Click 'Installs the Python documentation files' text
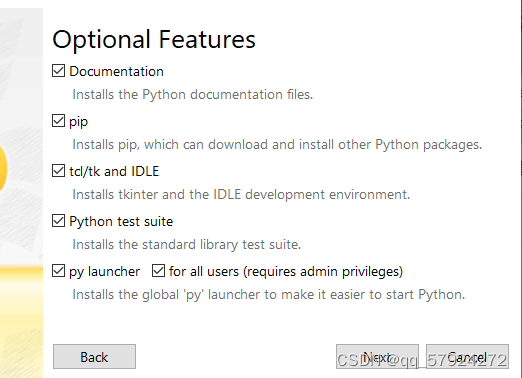This screenshot has width=522, height=378. click(193, 95)
